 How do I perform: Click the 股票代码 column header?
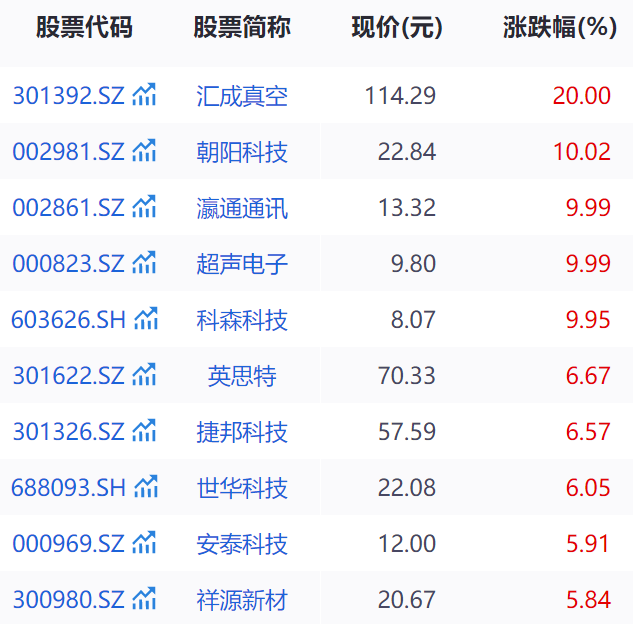(84, 28)
